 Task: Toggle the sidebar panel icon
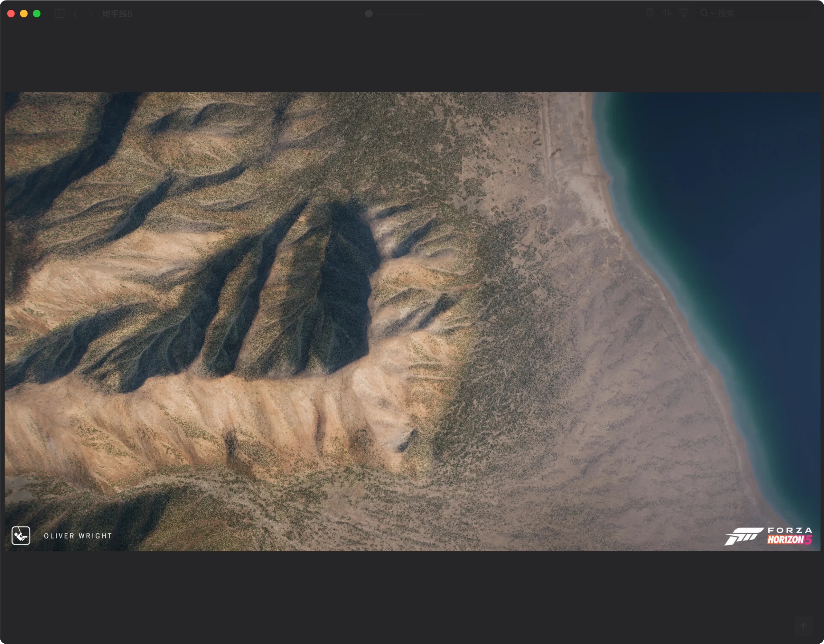click(x=60, y=14)
